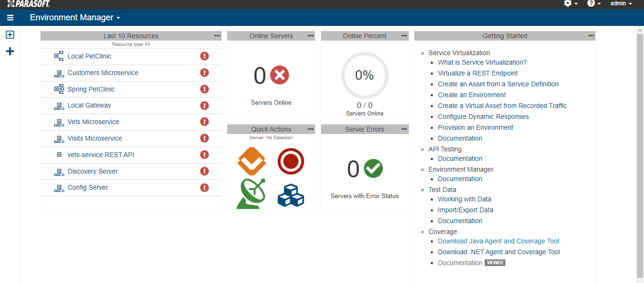Open Download .NET Agent and Coverage Tool link
The image size is (644, 283).
(499, 252)
